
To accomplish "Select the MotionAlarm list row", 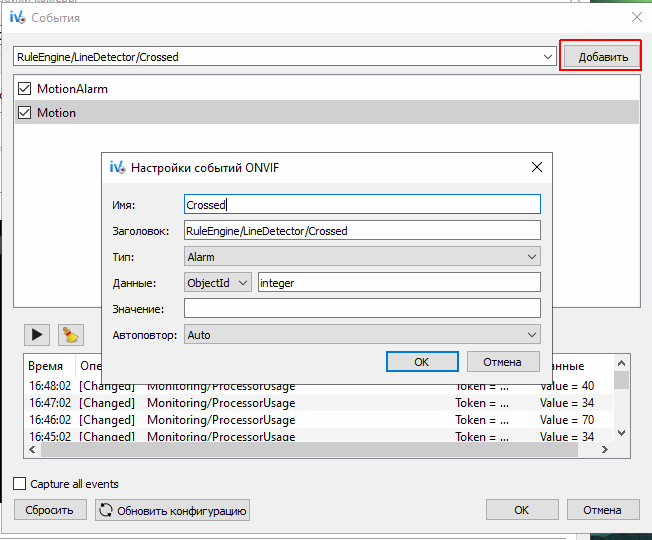I will [x=327, y=89].
